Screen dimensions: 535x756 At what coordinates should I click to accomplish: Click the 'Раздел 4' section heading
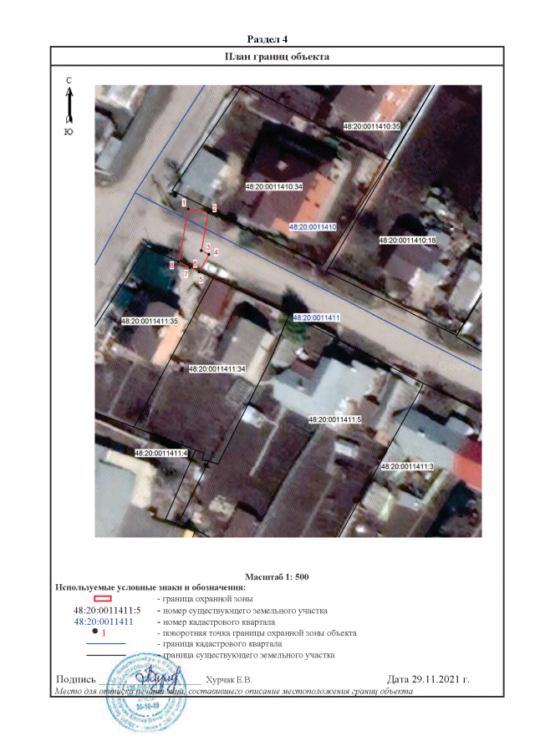click(x=267, y=39)
